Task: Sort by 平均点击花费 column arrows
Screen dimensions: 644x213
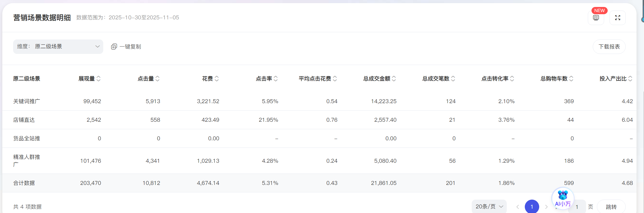Action: coord(335,79)
